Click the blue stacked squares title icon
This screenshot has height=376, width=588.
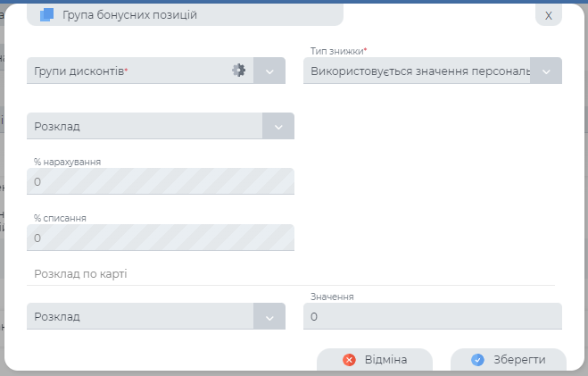[x=47, y=14]
